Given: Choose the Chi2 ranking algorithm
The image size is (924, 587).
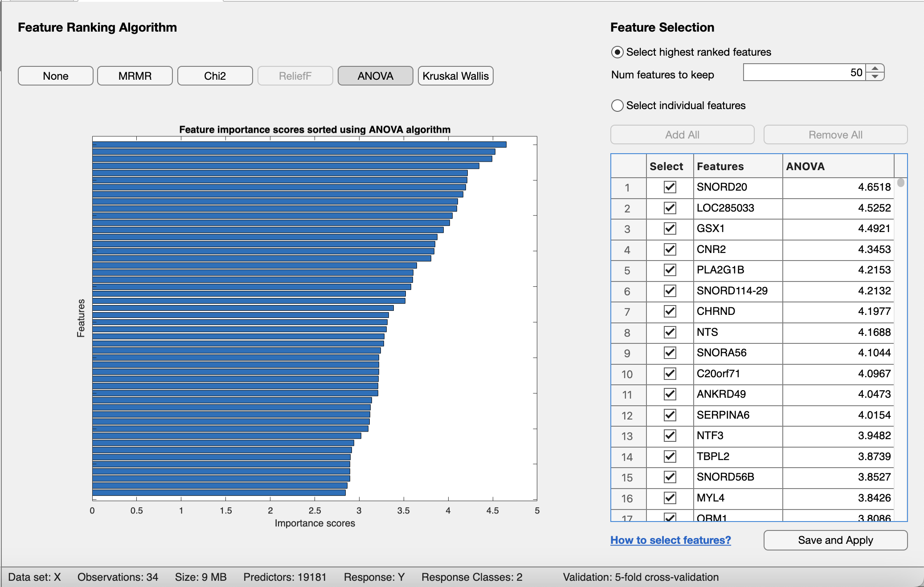Looking at the screenshot, I should (215, 76).
